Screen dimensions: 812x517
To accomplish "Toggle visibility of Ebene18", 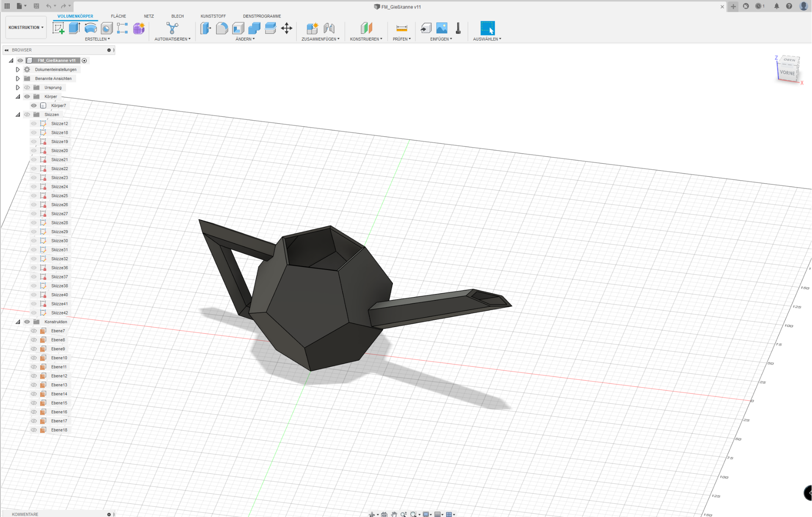I will (x=34, y=430).
